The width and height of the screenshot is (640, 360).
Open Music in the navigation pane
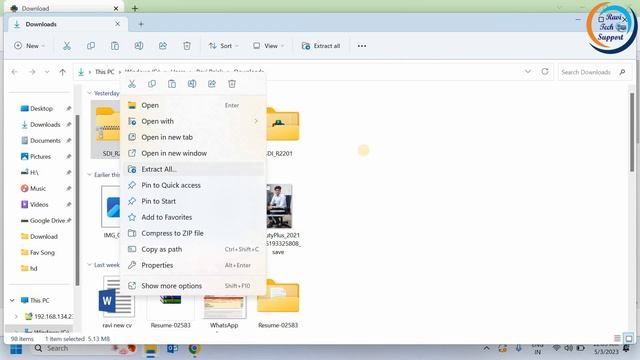(x=38, y=189)
